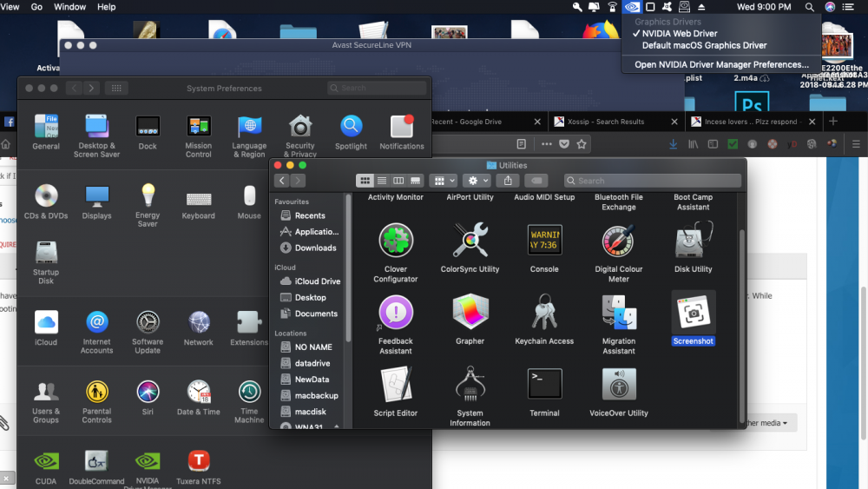Open Spotlight search in menu bar
Image resolution: width=868 pixels, height=489 pixels.
point(809,7)
